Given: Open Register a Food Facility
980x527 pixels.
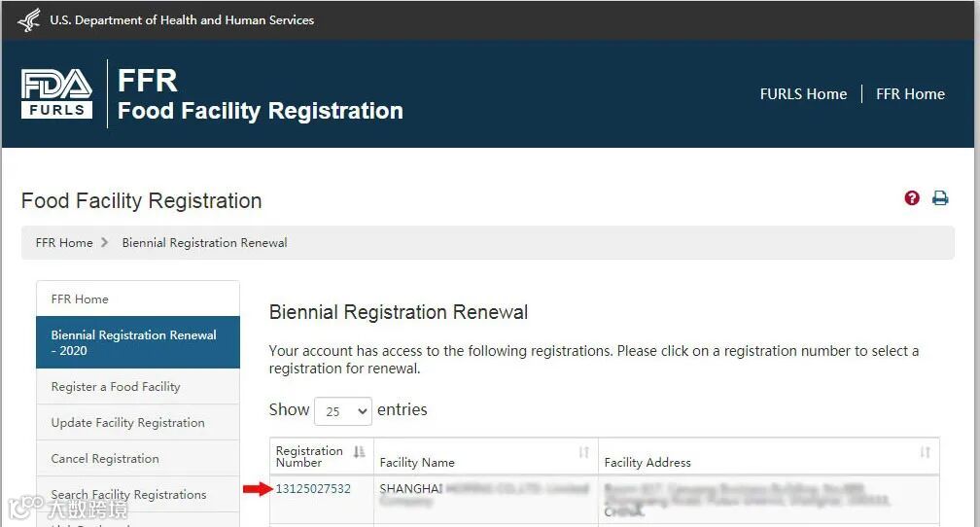Looking at the screenshot, I should (116, 387).
